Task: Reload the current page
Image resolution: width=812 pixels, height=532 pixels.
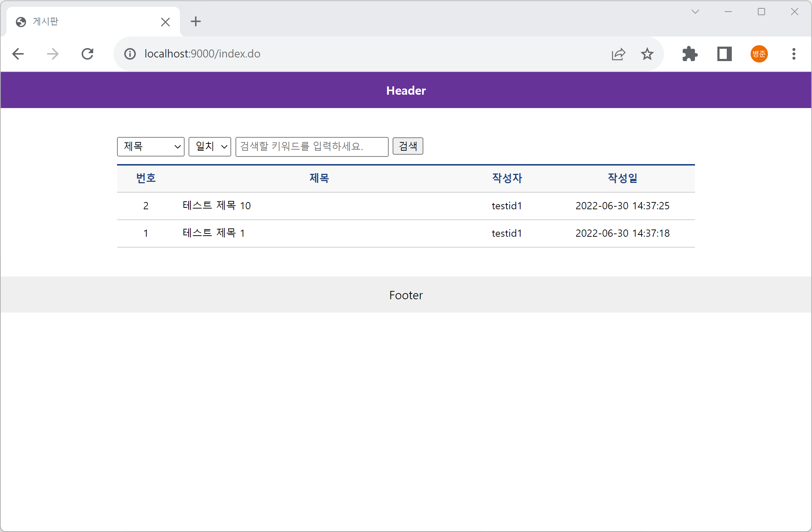Action: [x=87, y=54]
